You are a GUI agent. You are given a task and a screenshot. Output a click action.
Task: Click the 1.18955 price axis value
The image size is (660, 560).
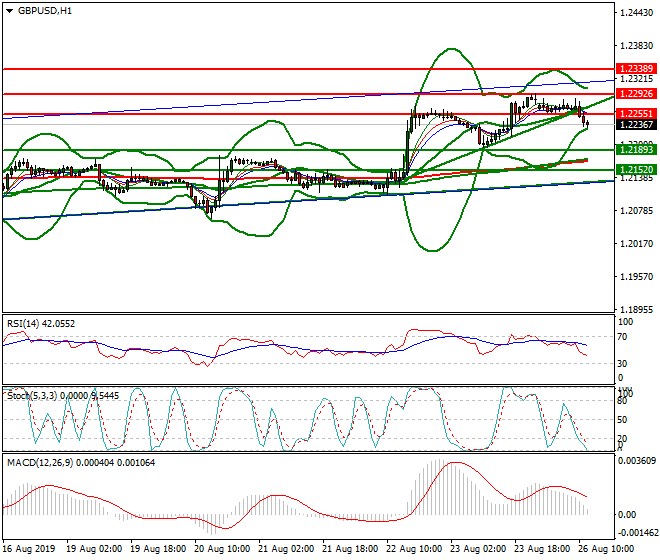click(x=637, y=309)
